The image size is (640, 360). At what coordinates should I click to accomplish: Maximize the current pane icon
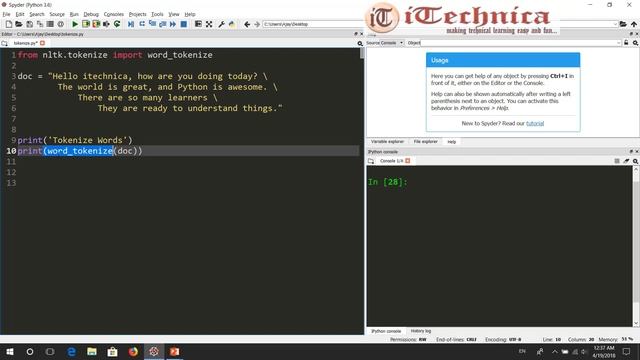198,24
